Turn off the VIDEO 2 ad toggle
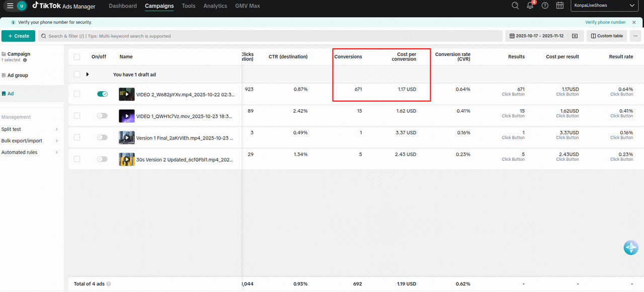Viewport: 644px width, 292px height. pyautogui.click(x=102, y=94)
